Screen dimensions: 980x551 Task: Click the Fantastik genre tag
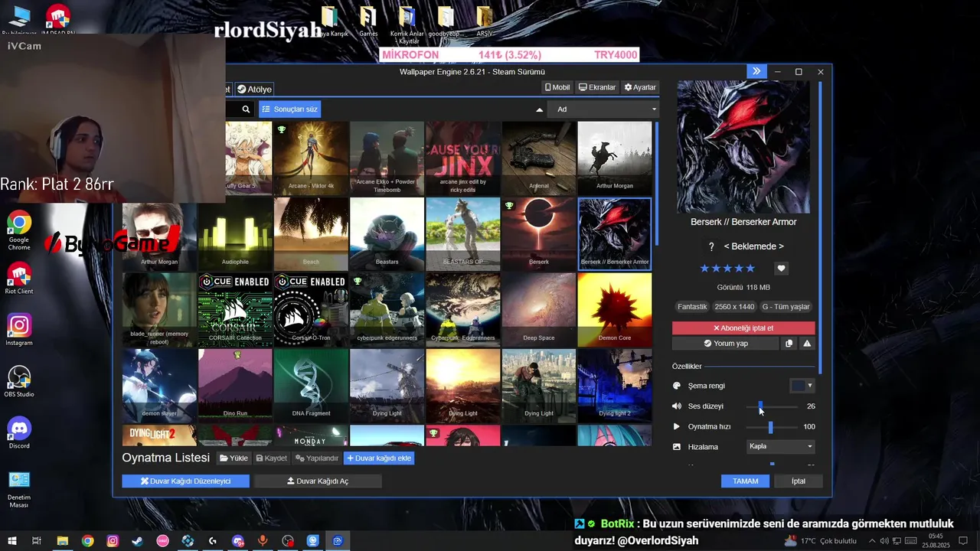pos(692,307)
